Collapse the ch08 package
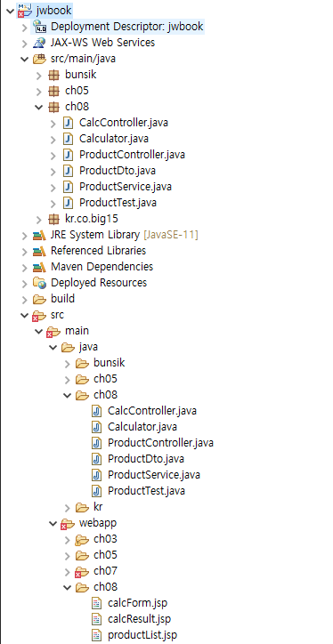333x644 pixels. (38, 108)
